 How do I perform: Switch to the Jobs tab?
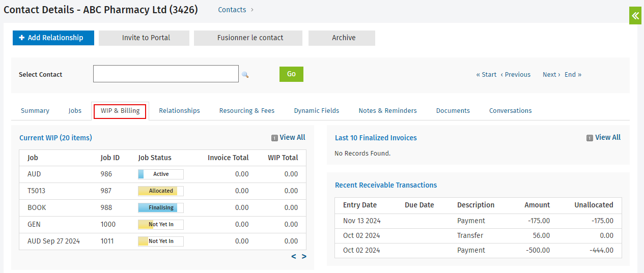(x=75, y=111)
